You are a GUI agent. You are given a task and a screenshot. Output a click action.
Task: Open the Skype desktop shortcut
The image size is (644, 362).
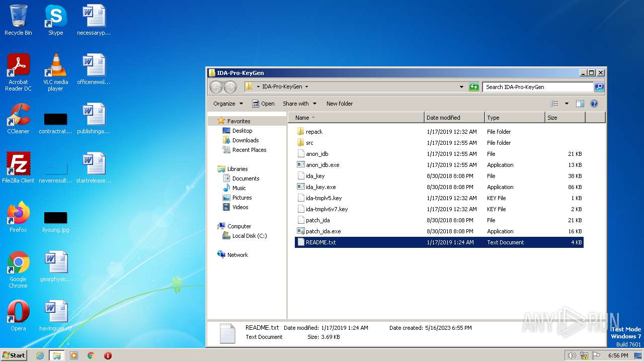55,20
